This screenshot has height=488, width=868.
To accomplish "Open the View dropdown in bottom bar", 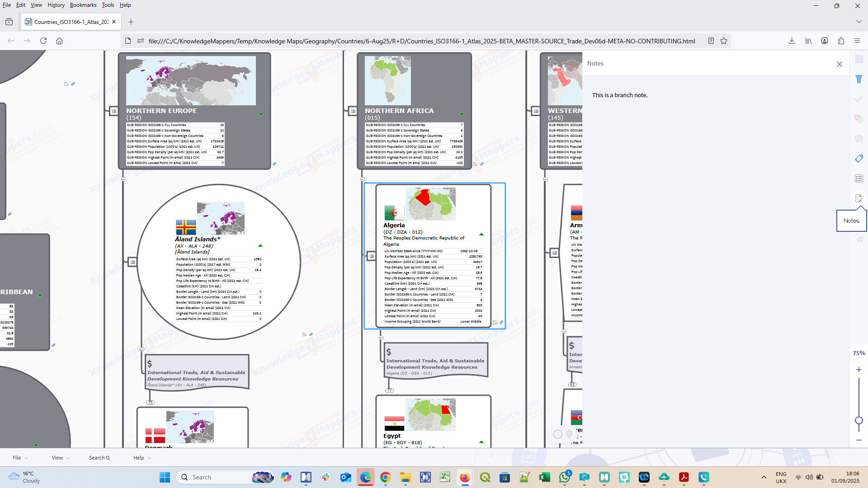I will 61,458.
